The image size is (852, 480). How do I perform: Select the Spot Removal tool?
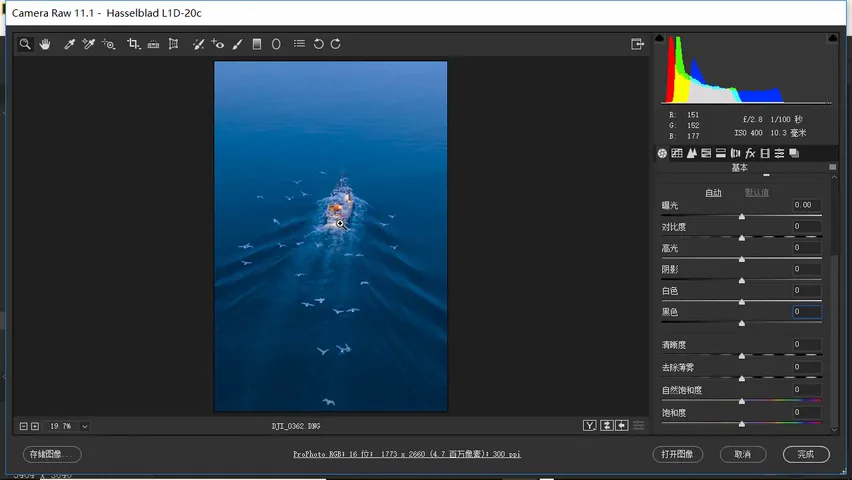coord(198,44)
